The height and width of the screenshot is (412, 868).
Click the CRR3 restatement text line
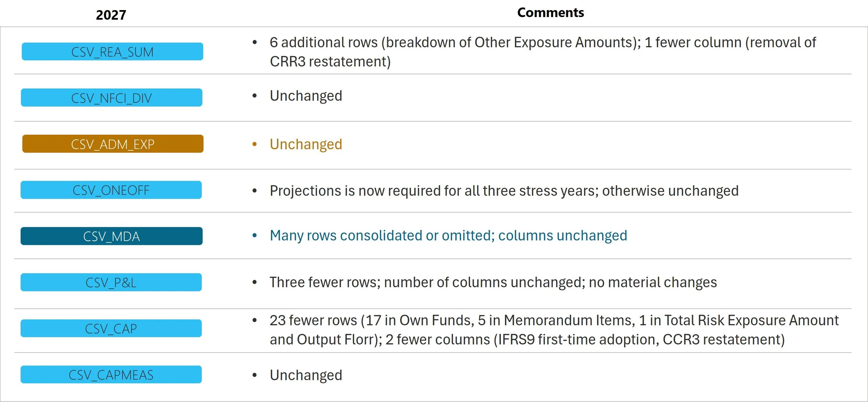pyautogui.click(x=330, y=61)
